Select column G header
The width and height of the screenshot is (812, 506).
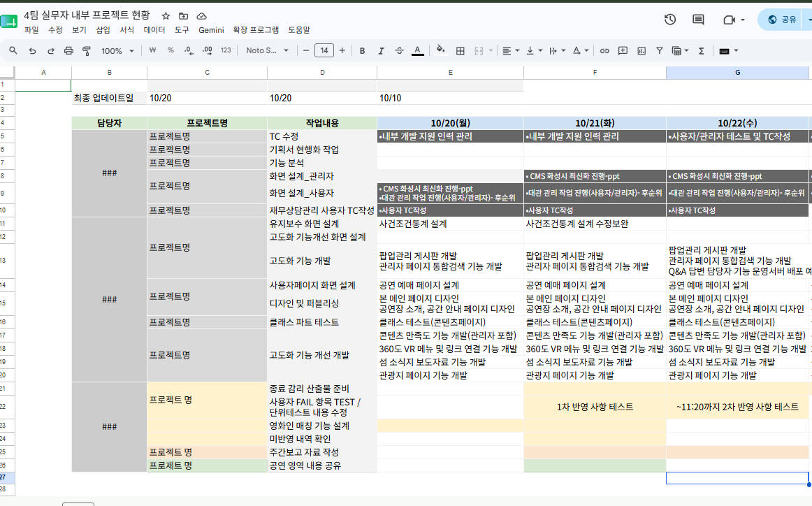[737, 73]
